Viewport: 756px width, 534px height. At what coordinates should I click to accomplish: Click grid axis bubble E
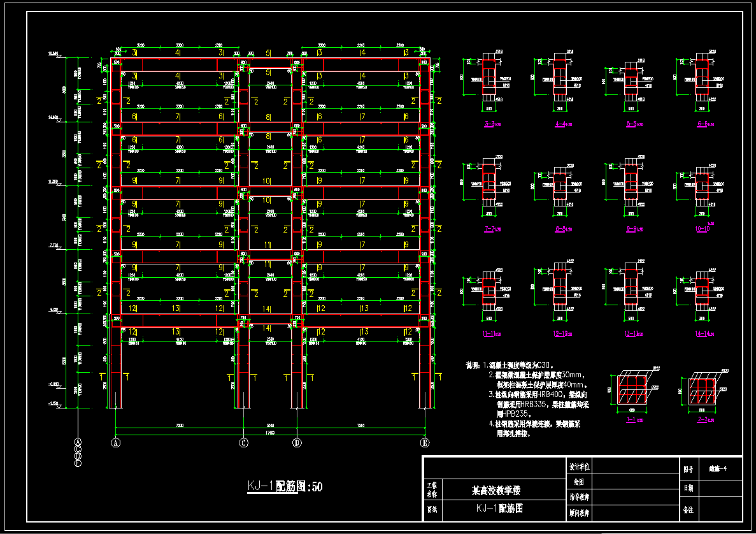coord(424,442)
